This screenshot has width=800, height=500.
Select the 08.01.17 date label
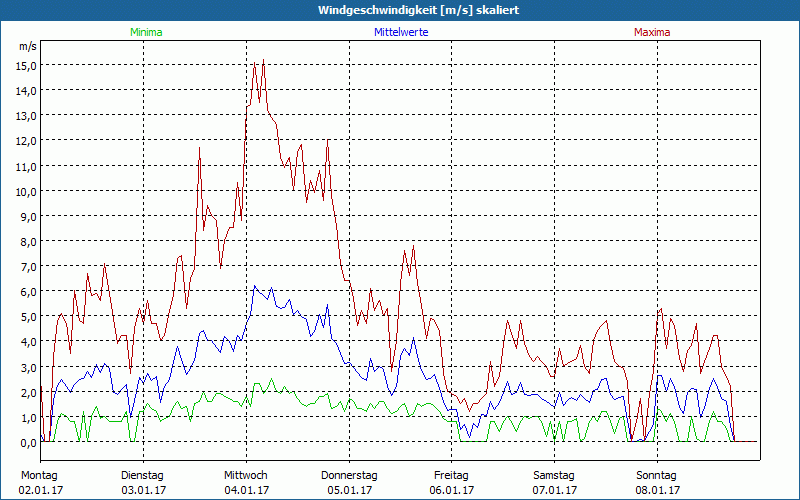657,490
